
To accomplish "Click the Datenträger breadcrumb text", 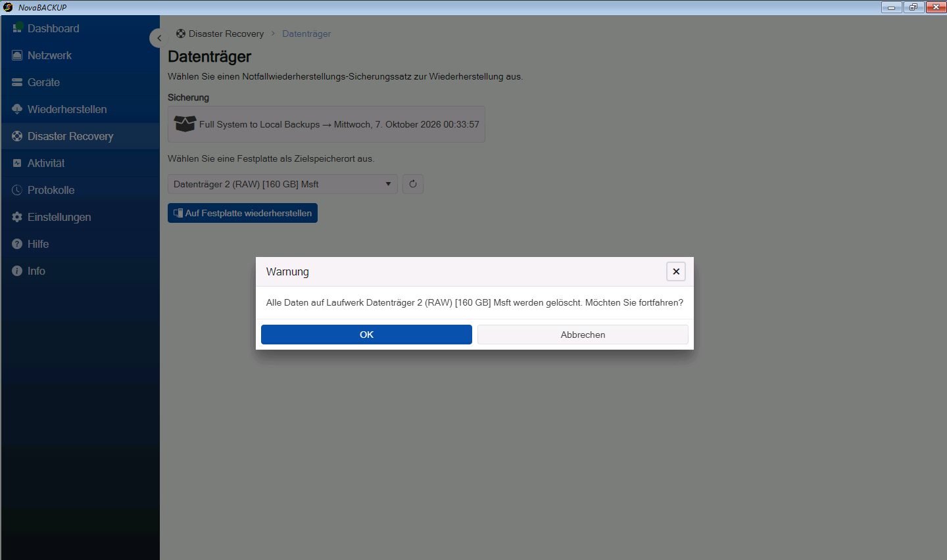I will (x=306, y=34).
